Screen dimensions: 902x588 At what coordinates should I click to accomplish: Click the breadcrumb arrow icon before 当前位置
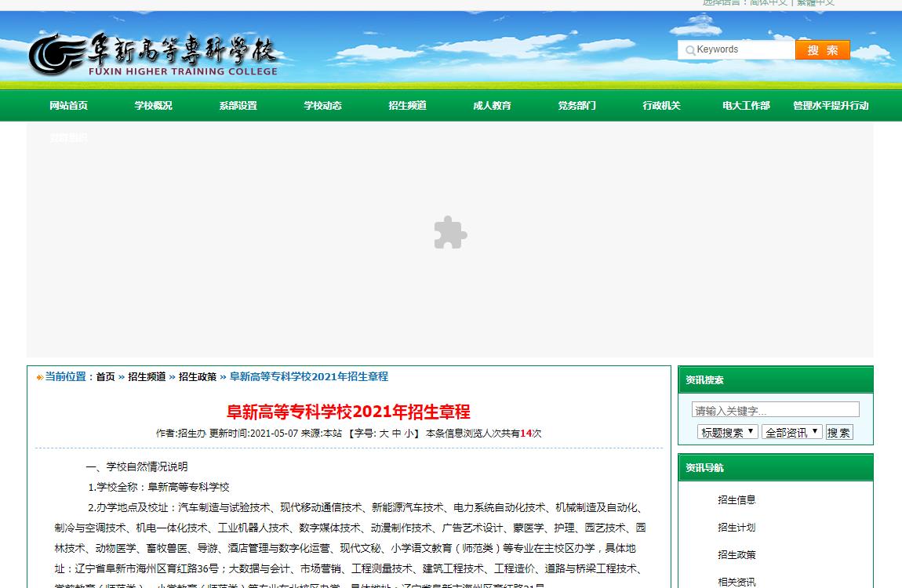click(x=39, y=377)
